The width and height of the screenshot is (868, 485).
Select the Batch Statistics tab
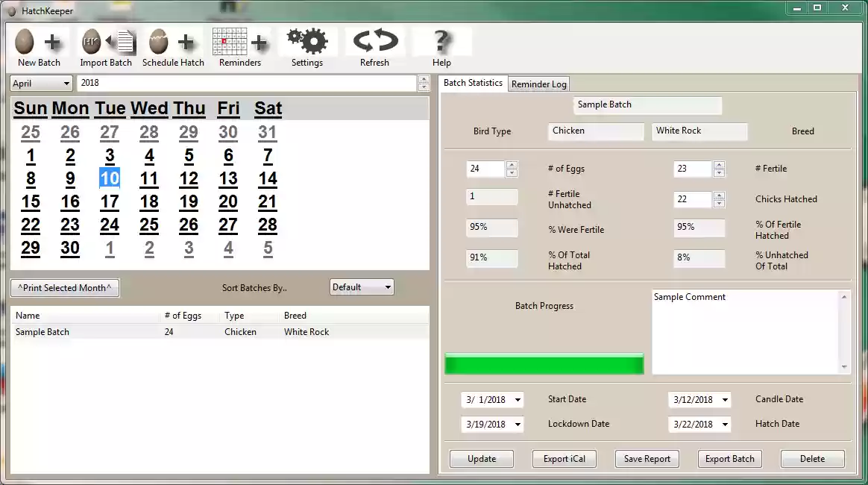coord(473,83)
